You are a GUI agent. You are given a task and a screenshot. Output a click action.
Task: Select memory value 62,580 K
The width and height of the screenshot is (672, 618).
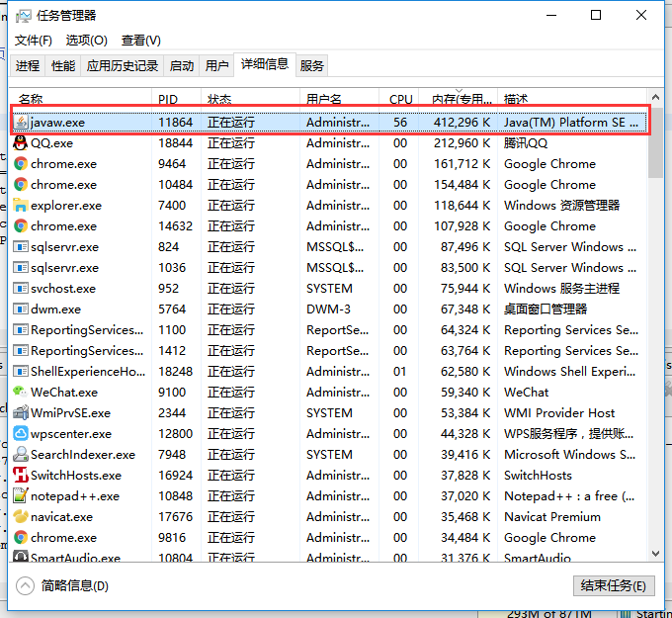pyautogui.click(x=465, y=372)
